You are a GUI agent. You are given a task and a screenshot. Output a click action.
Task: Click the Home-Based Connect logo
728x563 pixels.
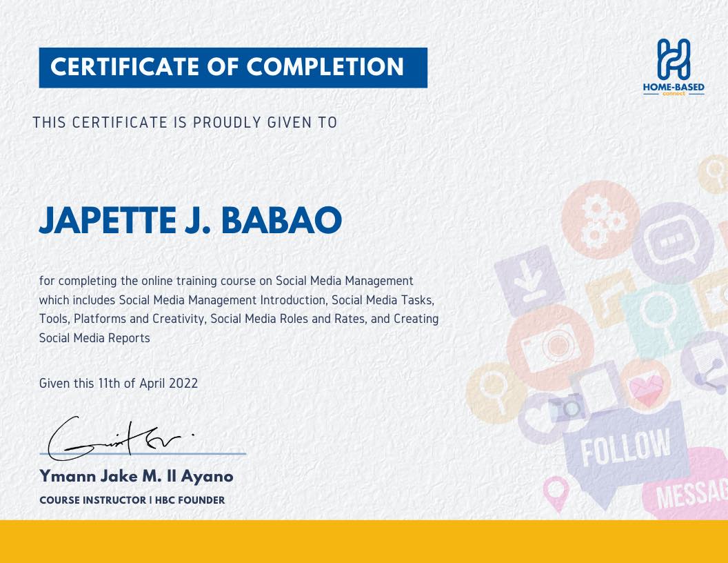pos(673,67)
